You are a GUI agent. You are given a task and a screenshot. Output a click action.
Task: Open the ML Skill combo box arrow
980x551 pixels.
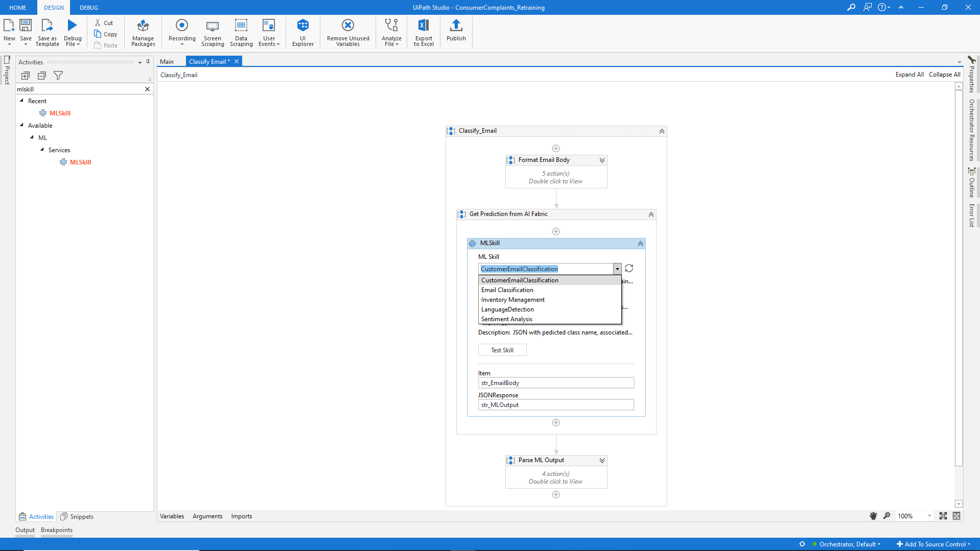pyautogui.click(x=617, y=269)
